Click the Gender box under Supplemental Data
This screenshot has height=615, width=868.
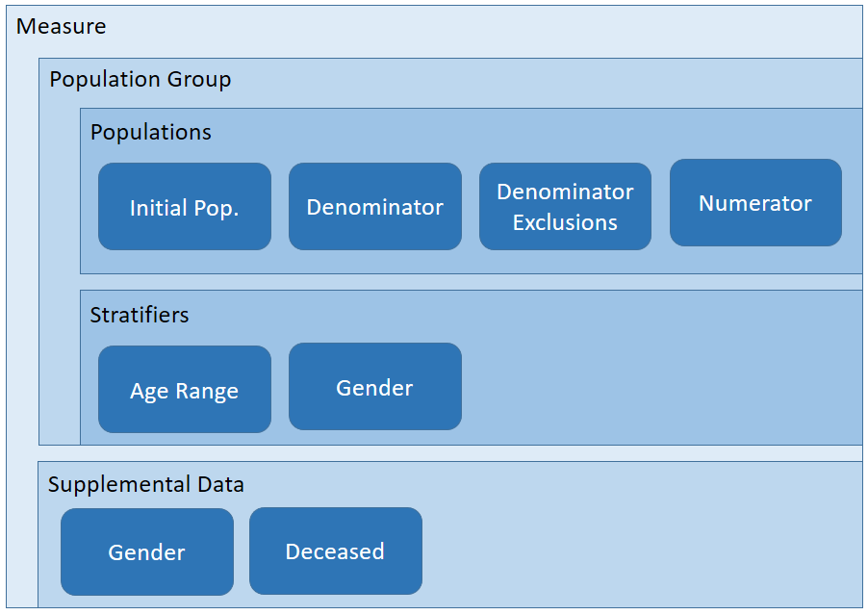(146, 551)
